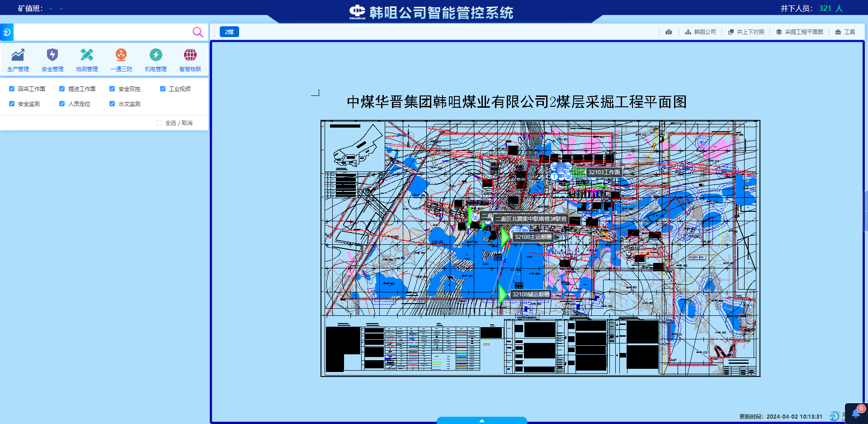
Task: Open 智慧物联 smart IoT globe icon
Action: (190, 55)
